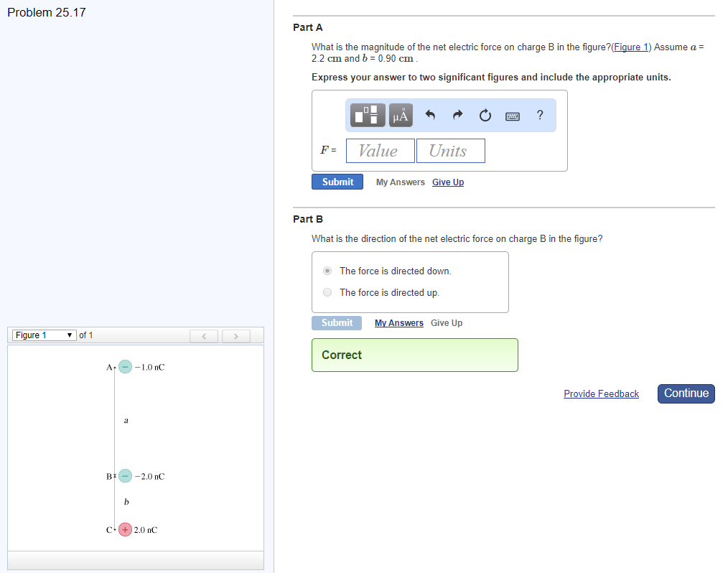Click the question mark help icon
This screenshot has height=573, width=728.
click(540, 115)
